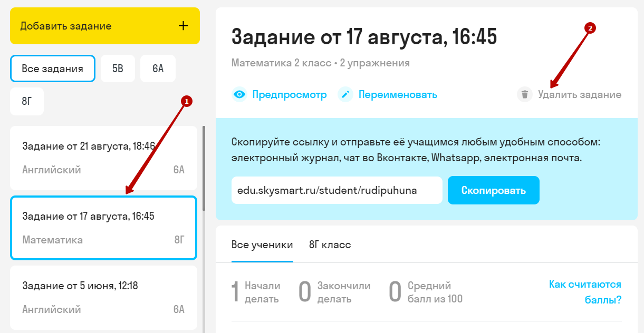Click Удалить задание

coord(580,95)
